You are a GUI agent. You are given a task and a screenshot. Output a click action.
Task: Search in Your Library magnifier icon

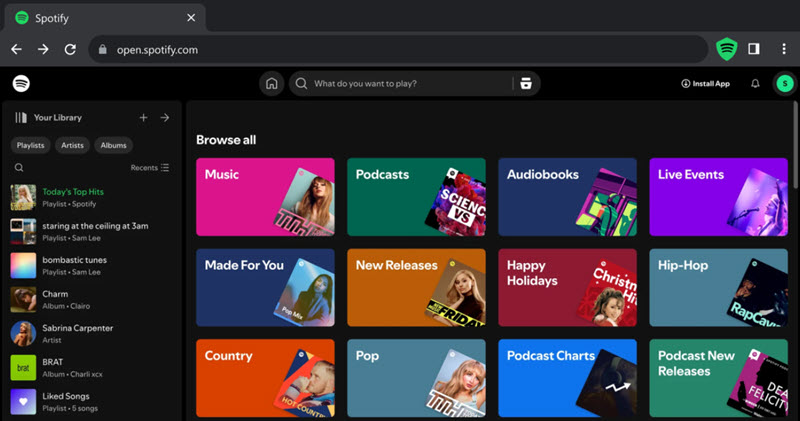pyautogui.click(x=19, y=168)
